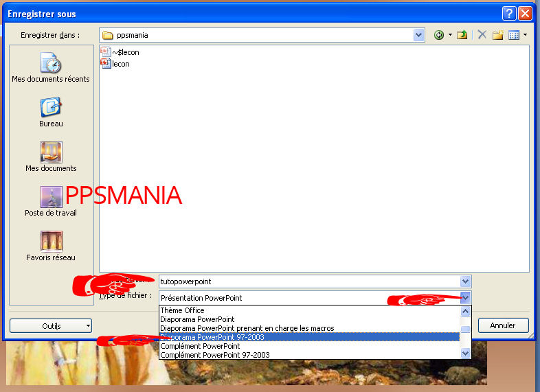Select Poste de travail shortcut
The width and height of the screenshot is (540, 392).
[51, 201]
